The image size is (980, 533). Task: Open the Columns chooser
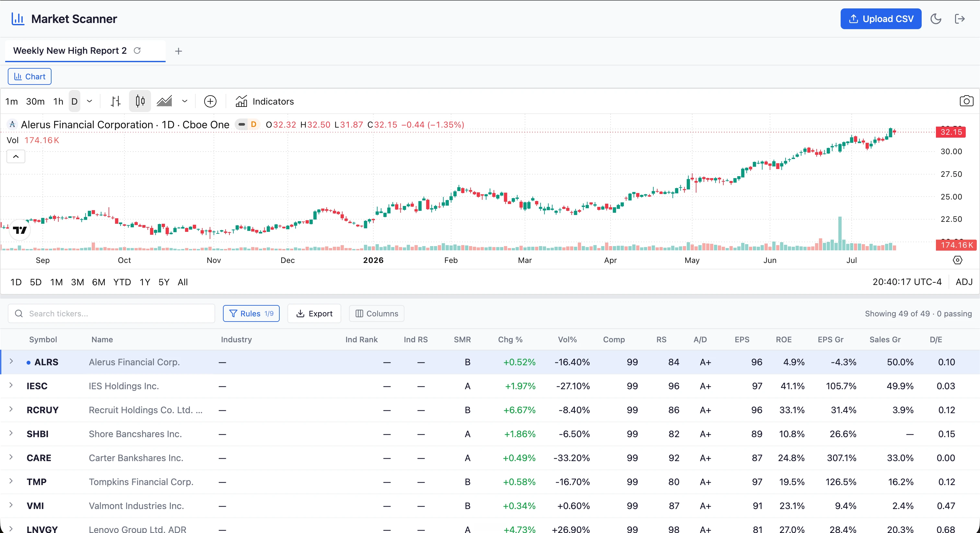pyautogui.click(x=377, y=314)
